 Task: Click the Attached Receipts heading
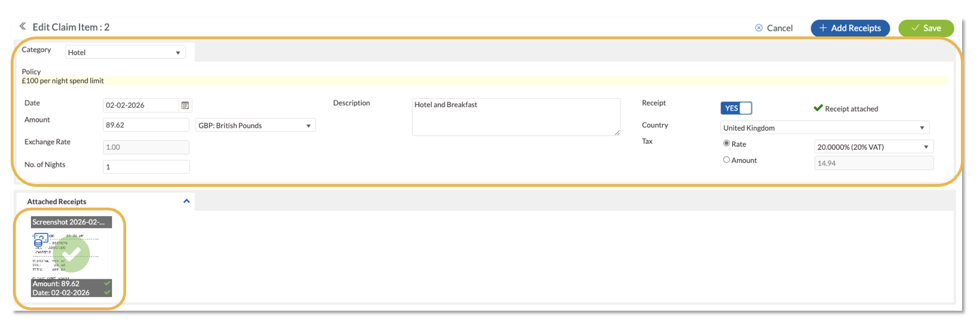(57, 201)
